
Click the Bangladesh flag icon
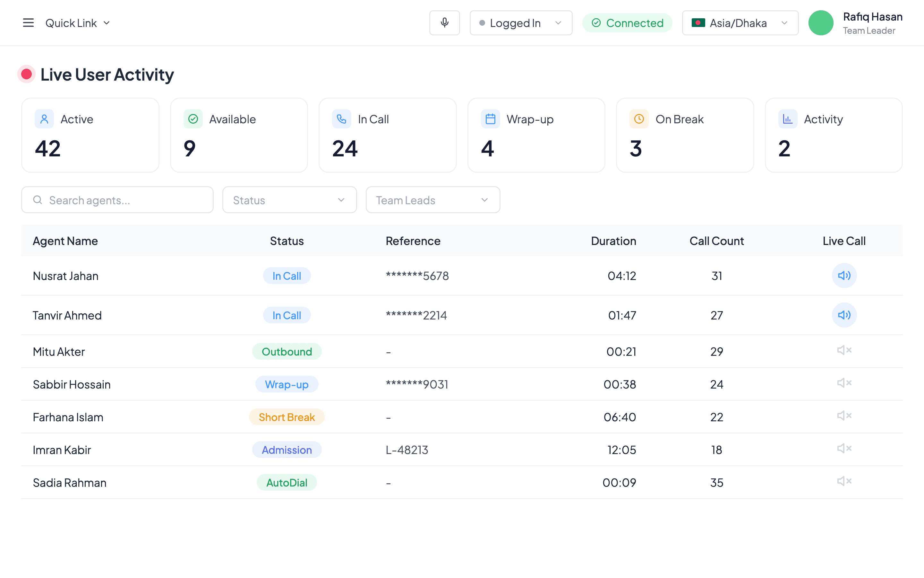(698, 23)
